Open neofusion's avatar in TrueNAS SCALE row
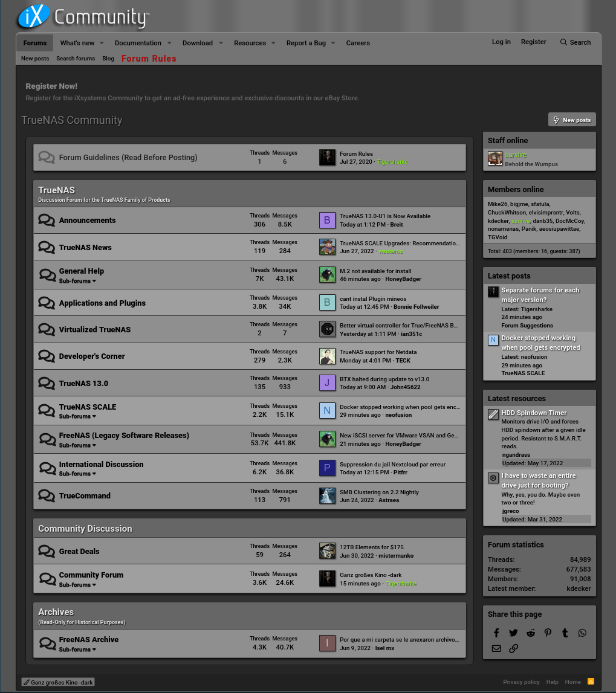 pos(327,411)
